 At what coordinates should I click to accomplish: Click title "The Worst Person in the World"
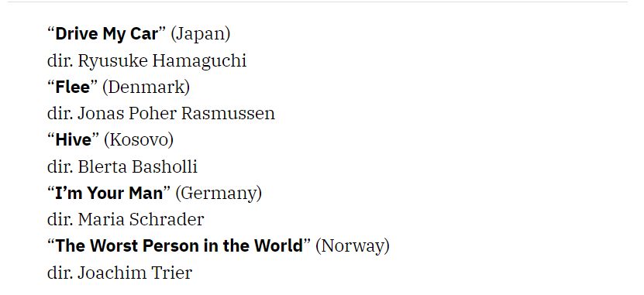[x=179, y=245]
